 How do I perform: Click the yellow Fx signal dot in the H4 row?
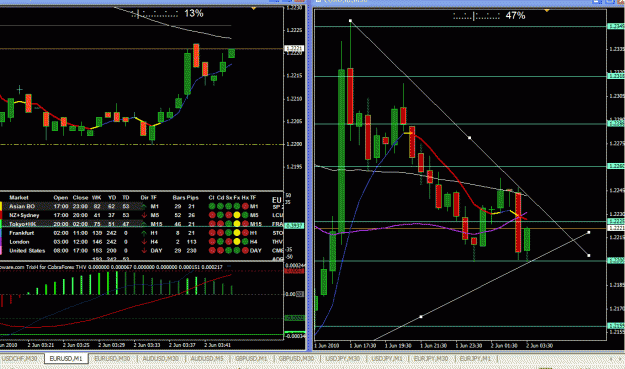click(x=237, y=241)
